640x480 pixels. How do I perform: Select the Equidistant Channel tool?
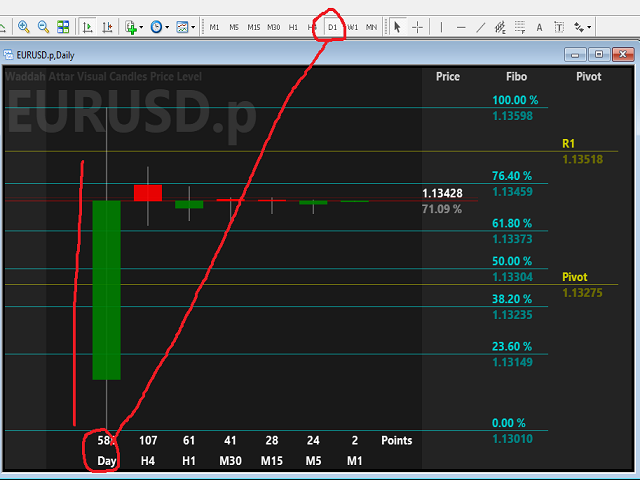[x=500, y=27]
